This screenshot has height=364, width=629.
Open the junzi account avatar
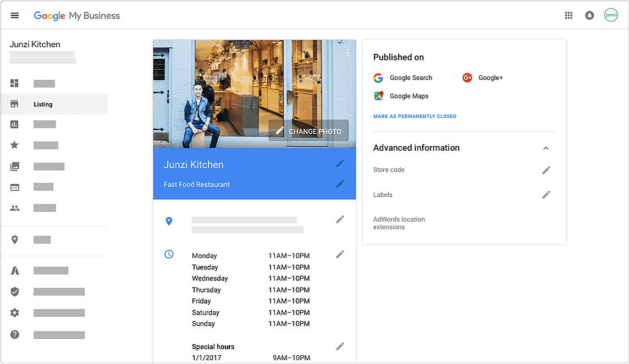(611, 15)
